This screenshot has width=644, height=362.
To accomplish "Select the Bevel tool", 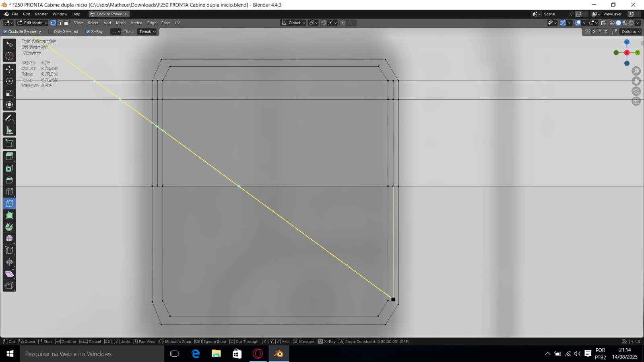I will coord(10,180).
